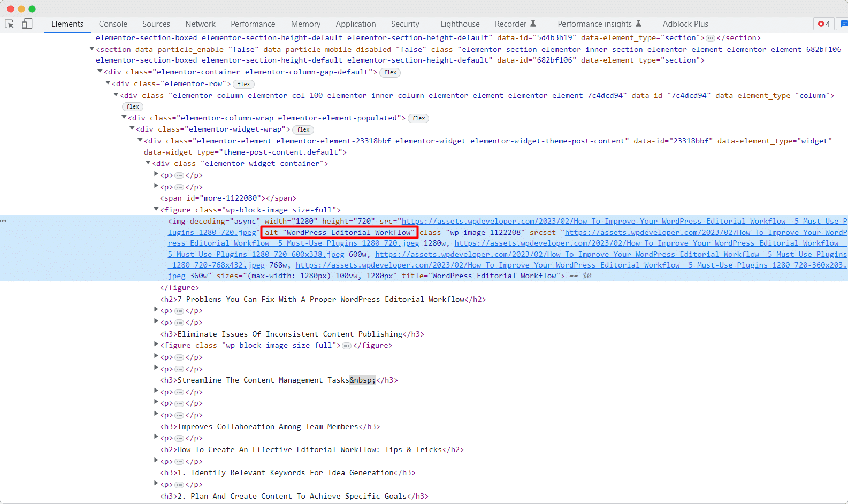Switch to the Console tab

113,24
